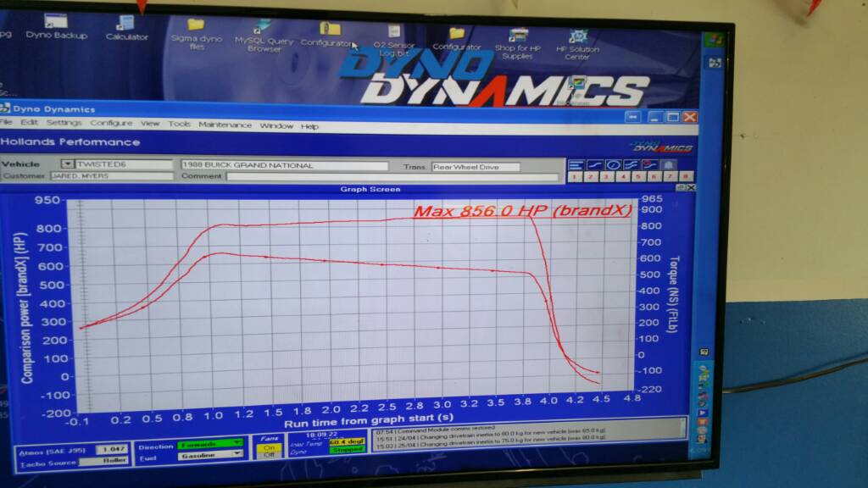
Task: Select numbered button 7 under the toolbar
Action: click(670, 176)
